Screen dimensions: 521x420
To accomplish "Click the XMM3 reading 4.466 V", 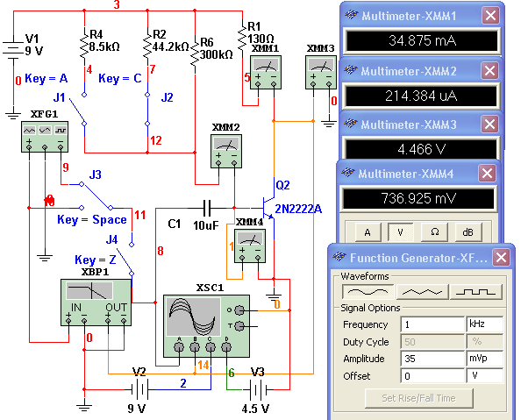I will 421,149.
